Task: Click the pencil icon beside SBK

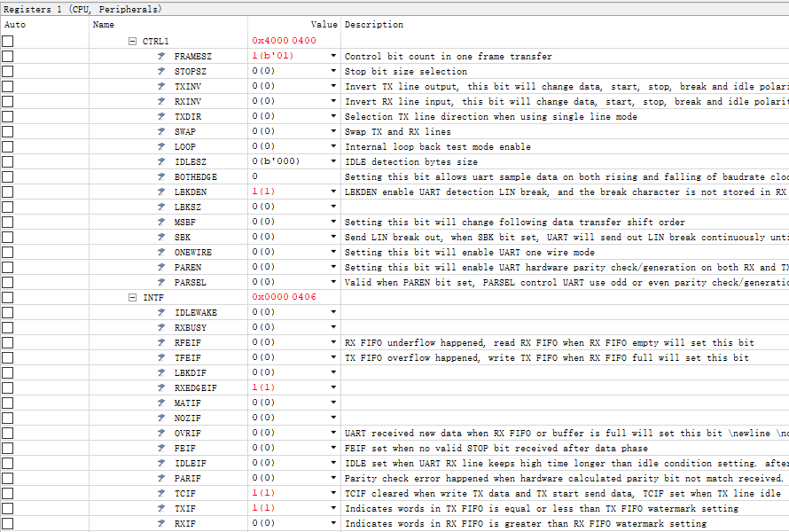Action: (x=161, y=237)
